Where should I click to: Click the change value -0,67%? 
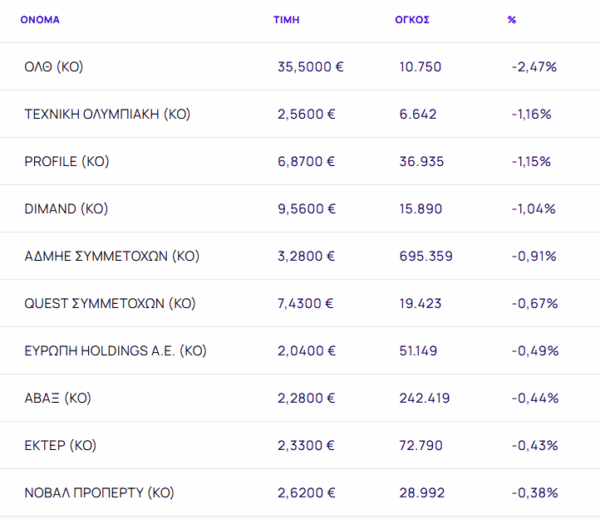coord(535,304)
